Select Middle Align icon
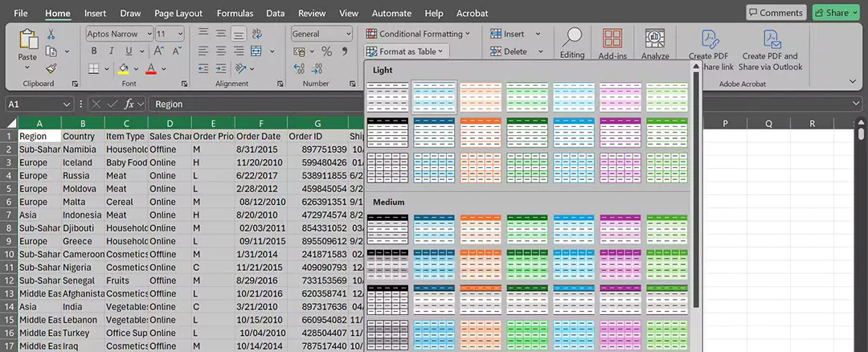868x352 pixels. click(221, 34)
